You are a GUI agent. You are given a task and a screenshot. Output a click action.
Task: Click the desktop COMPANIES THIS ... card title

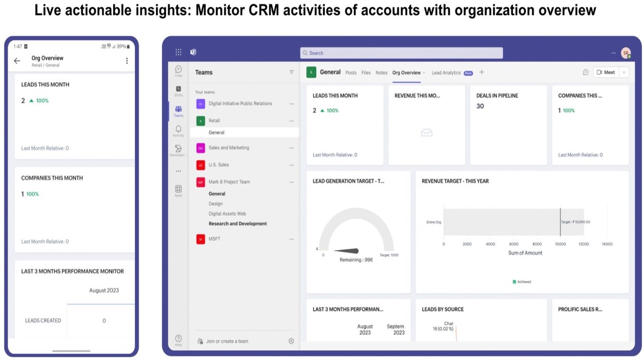coord(580,96)
